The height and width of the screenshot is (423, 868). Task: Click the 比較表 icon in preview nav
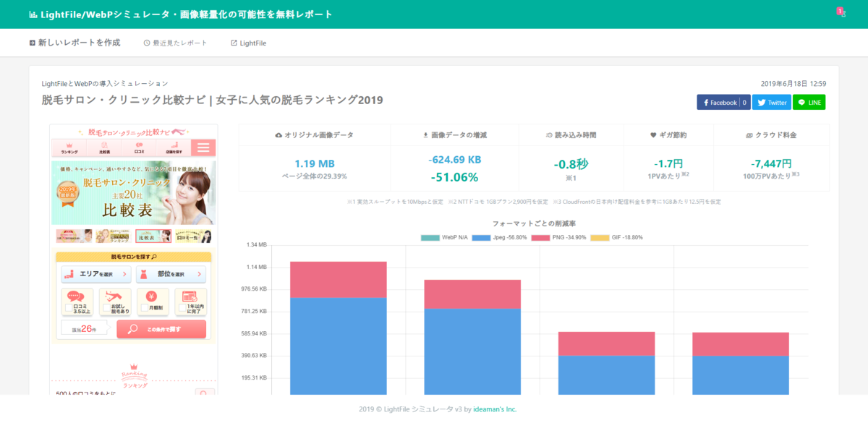tap(104, 145)
